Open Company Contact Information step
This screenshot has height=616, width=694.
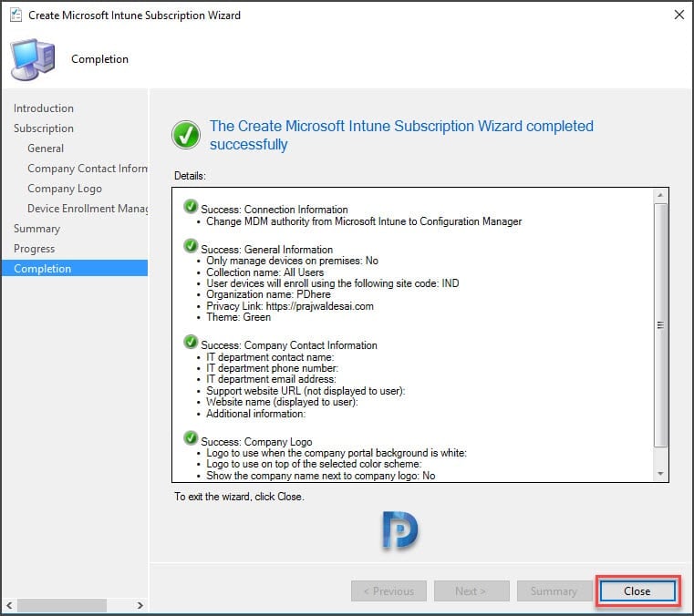pyautogui.click(x=88, y=169)
